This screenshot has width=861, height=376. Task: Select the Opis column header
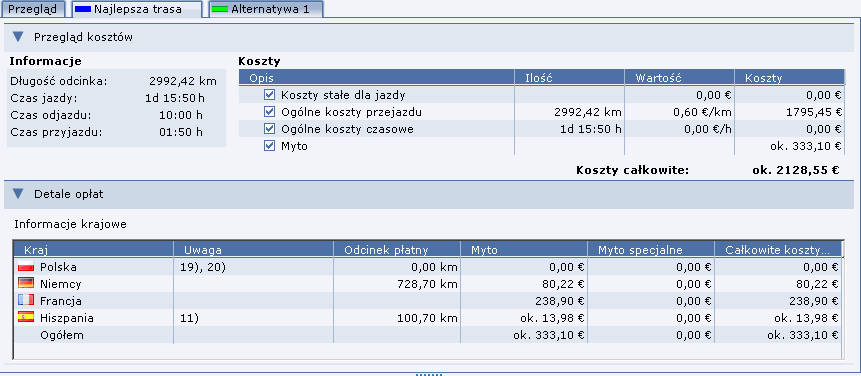click(377, 78)
